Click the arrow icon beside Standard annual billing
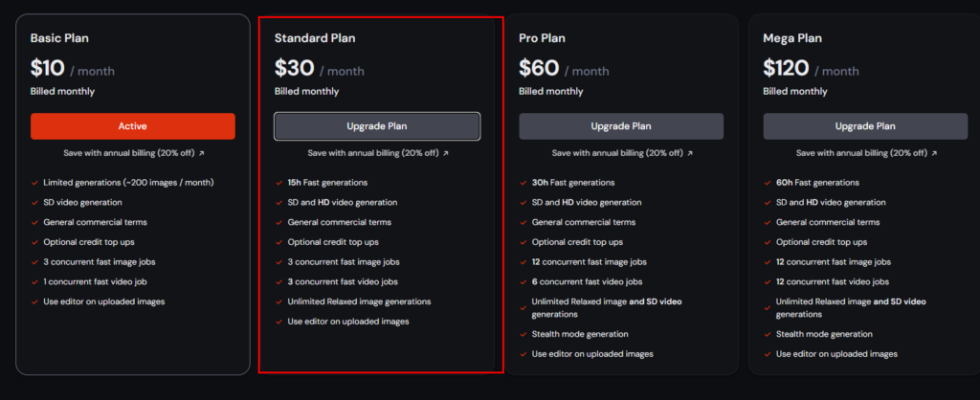 click(446, 153)
